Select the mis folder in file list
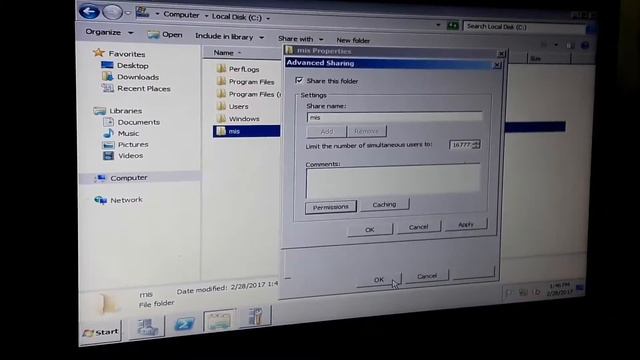The image size is (640, 360). 247,131
